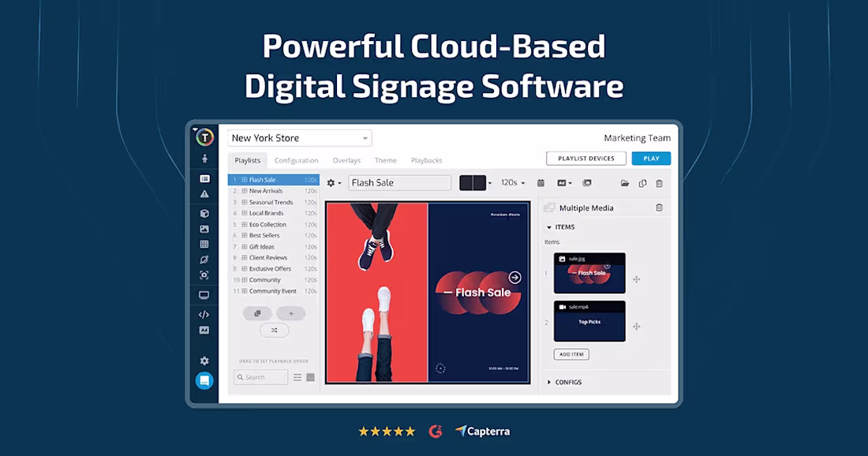The height and width of the screenshot is (456, 868).
Task: Open the code brackets icon in sidebar
Action: [204, 314]
